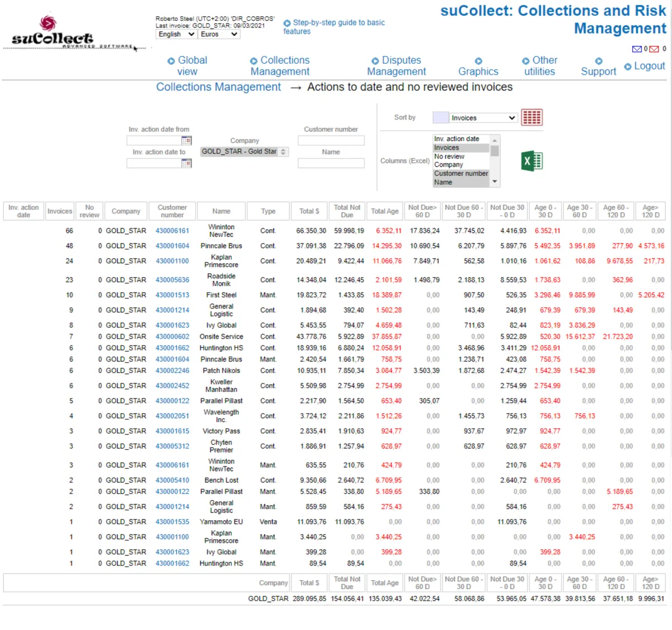
Task: Select No review in columns list
Action: tap(461, 156)
